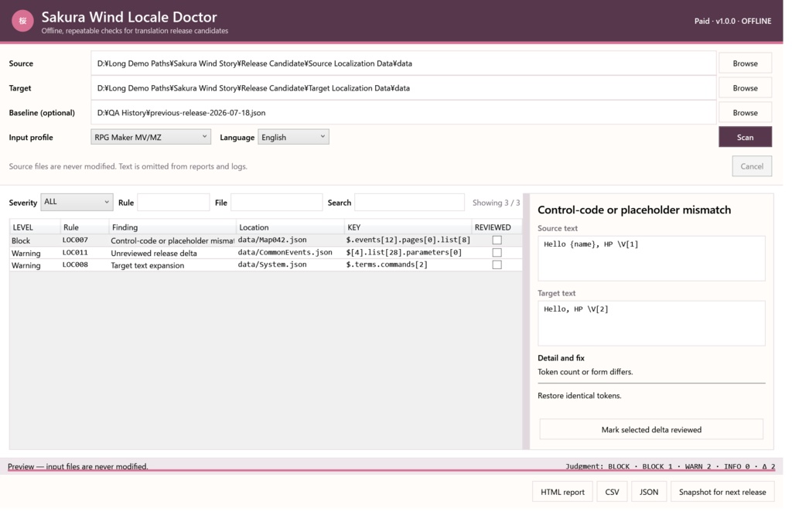
Task: Click the Restore identical tokens text
Action: [x=579, y=396]
